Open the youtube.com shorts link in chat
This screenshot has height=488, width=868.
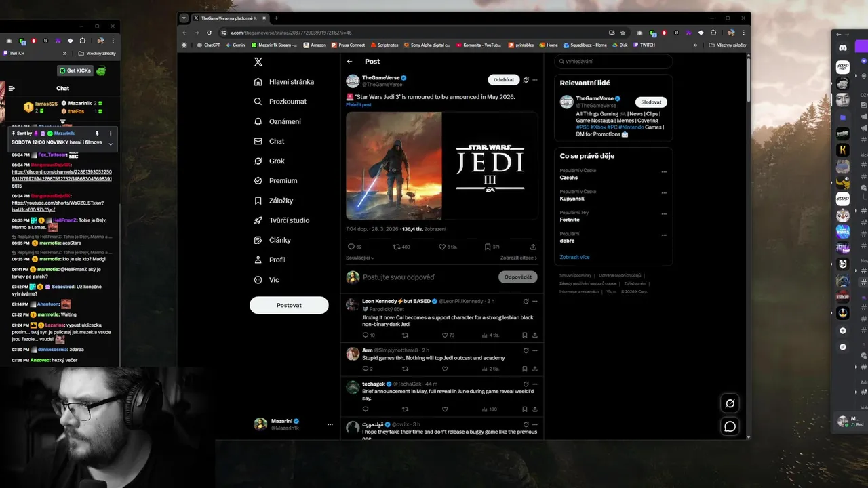click(58, 206)
